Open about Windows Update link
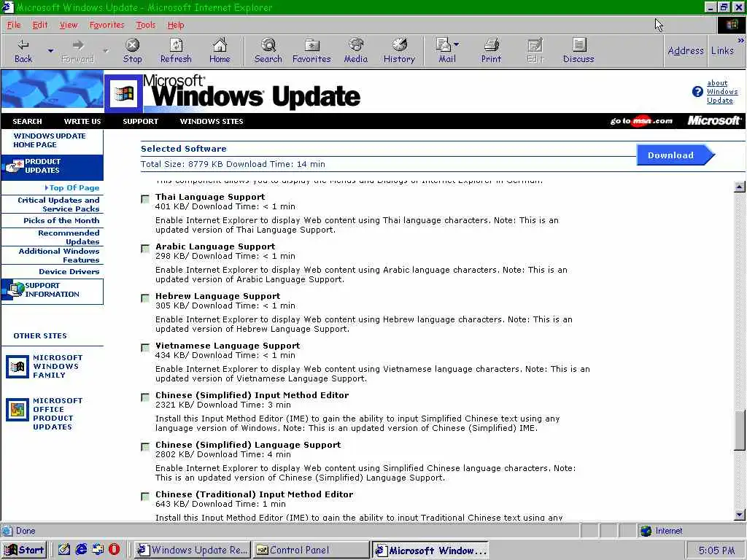 point(721,91)
